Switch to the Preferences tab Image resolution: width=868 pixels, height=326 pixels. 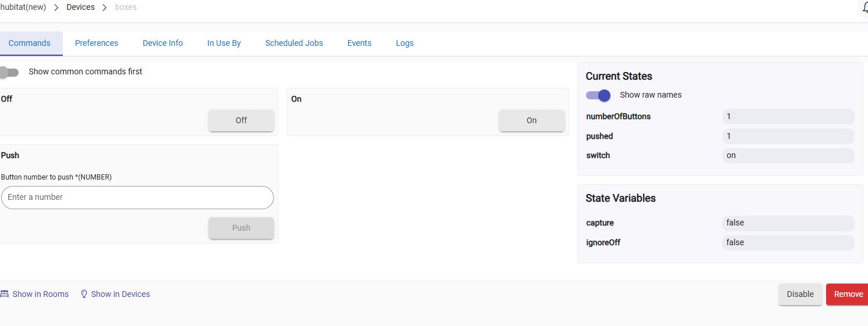(97, 43)
